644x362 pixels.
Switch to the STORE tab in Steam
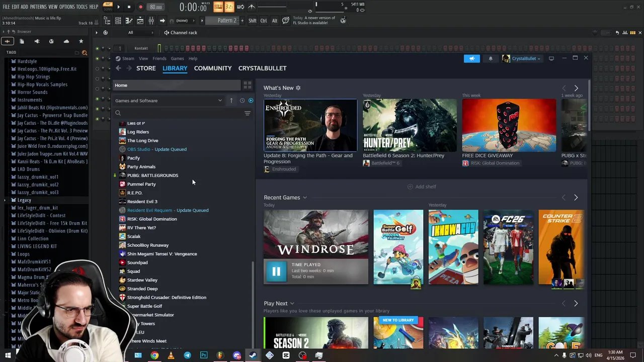pyautogui.click(x=146, y=68)
